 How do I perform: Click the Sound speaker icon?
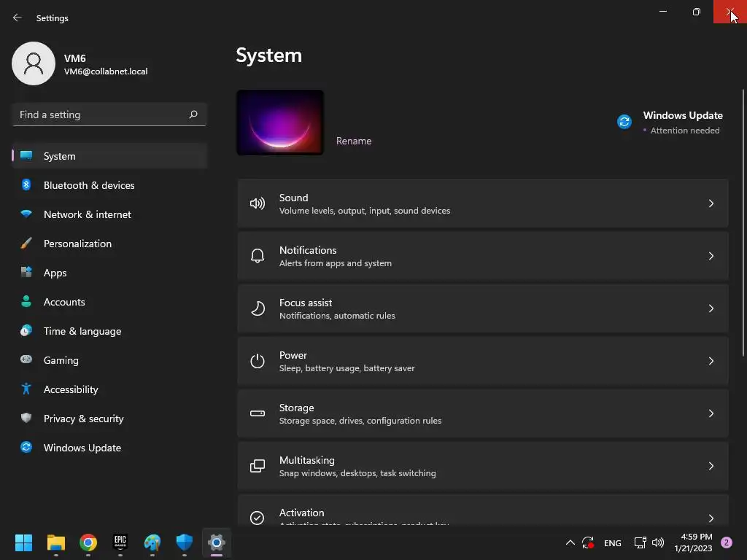[x=258, y=204]
